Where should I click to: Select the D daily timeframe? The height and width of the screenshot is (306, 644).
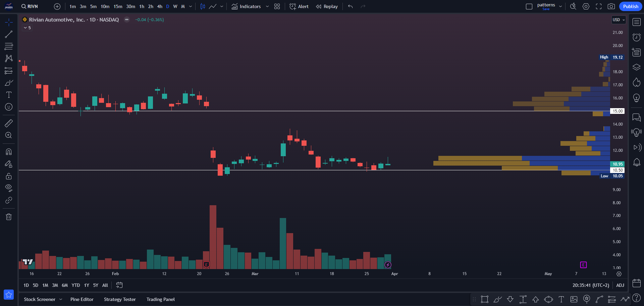tap(168, 6)
